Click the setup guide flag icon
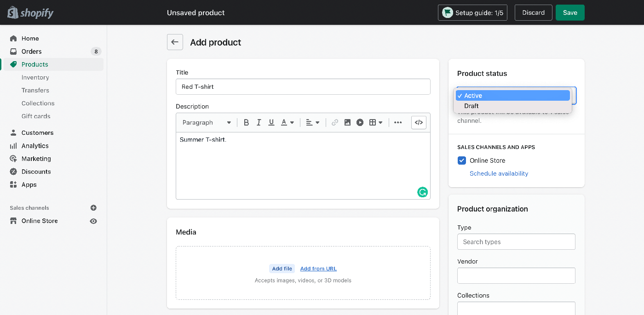644x315 pixels. point(447,12)
